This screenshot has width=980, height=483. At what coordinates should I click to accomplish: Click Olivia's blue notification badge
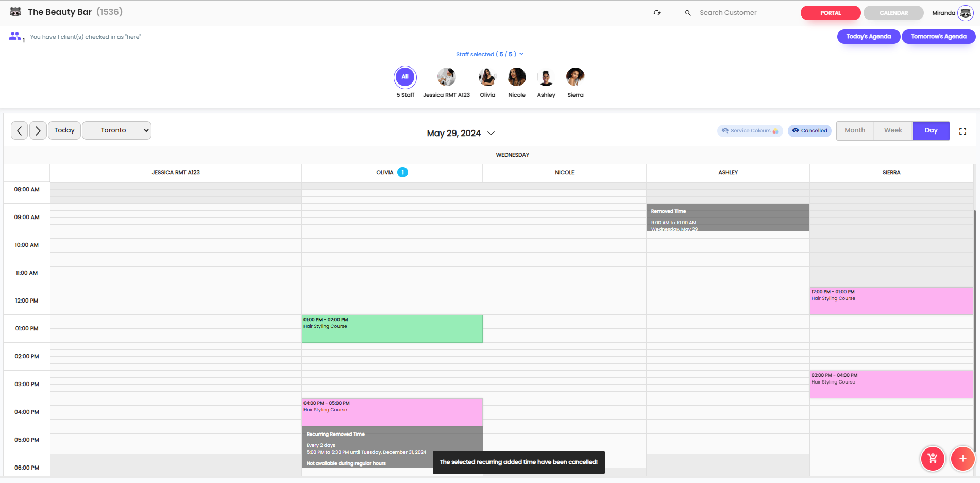tap(403, 172)
